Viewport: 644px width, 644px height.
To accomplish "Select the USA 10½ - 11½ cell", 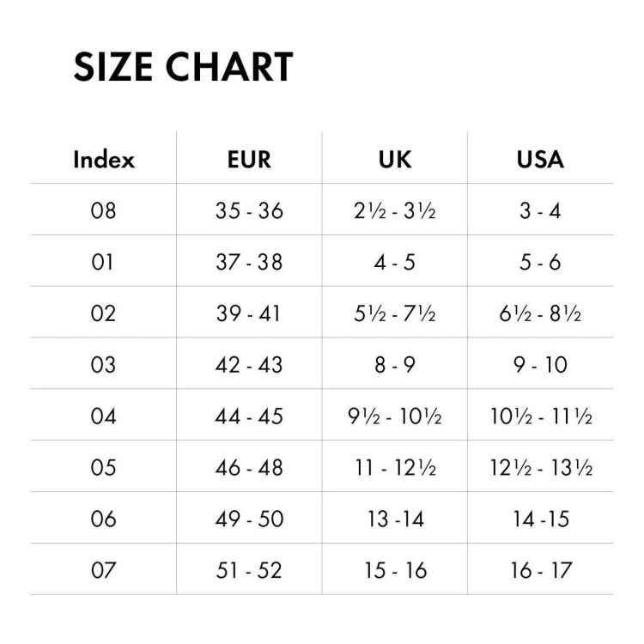I will tap(540, 416).
